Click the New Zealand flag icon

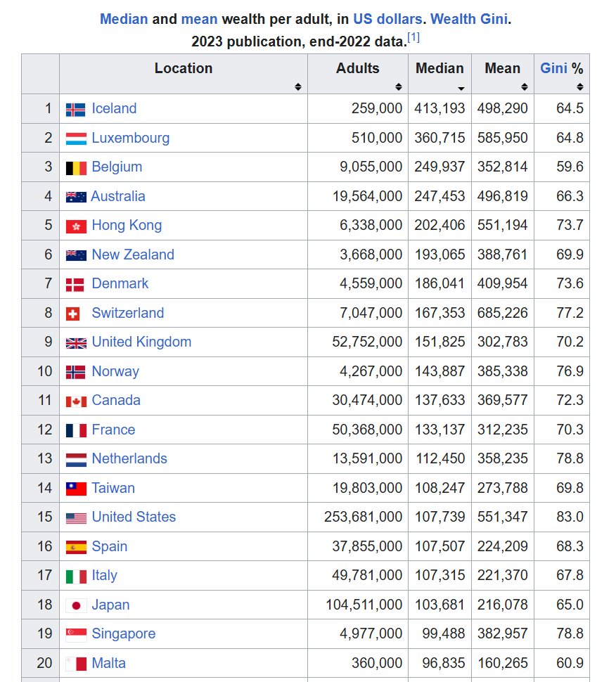click(x=76, y=255)
